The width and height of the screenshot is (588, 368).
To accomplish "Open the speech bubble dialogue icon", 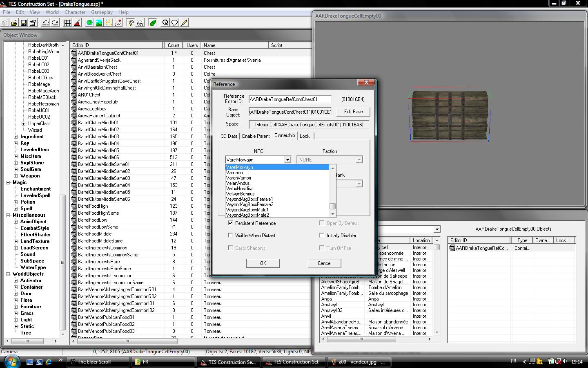I will click(175, 23).
